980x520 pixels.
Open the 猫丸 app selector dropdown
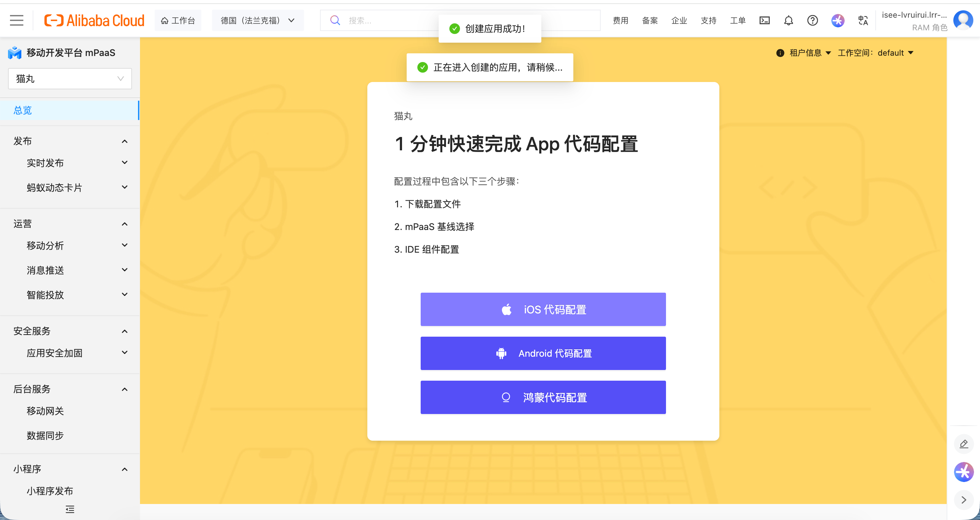coord(70,79)
